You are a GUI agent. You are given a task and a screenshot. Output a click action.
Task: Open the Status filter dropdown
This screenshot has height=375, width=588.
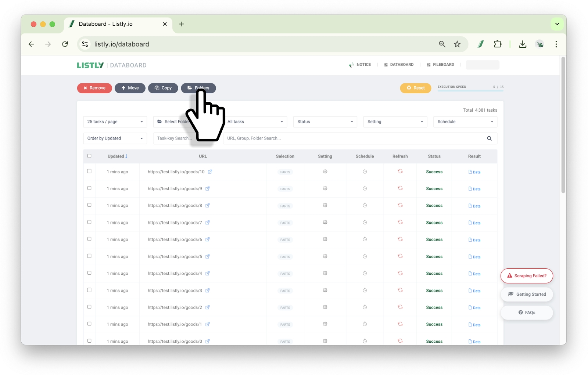(x=325, y=122)
